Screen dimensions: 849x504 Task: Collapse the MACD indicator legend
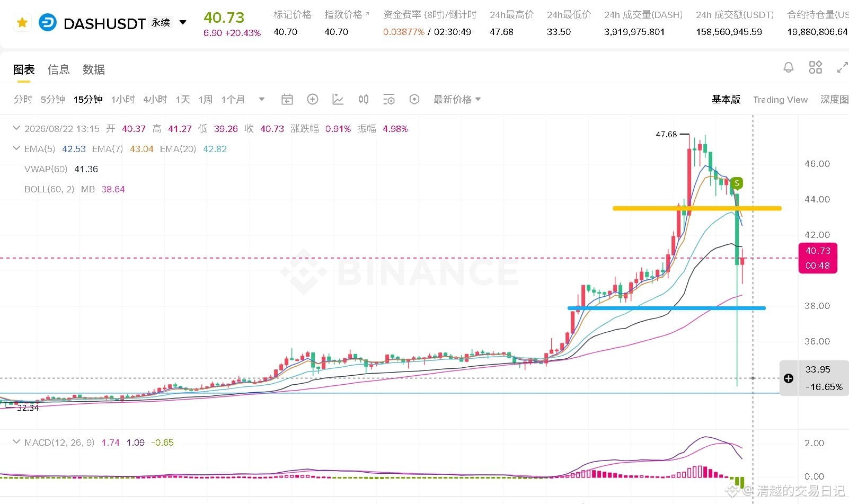point(16,442)
